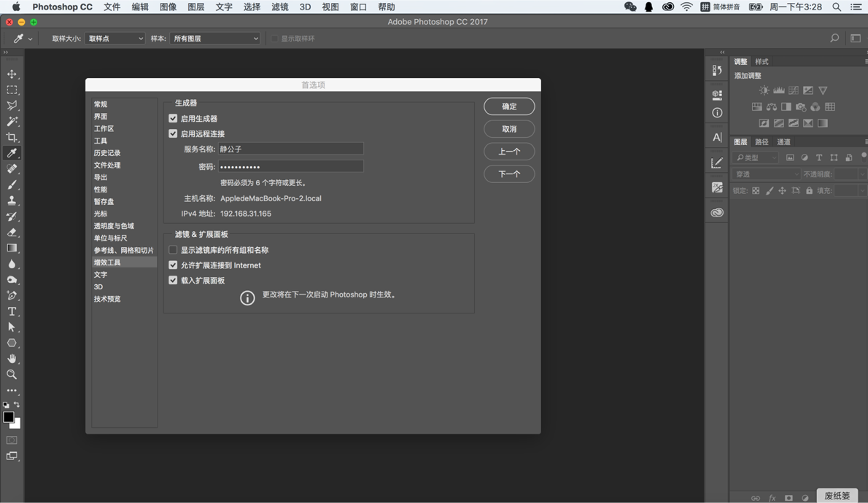
Task: Click the 下一个 button
Action: pos(509,173)
